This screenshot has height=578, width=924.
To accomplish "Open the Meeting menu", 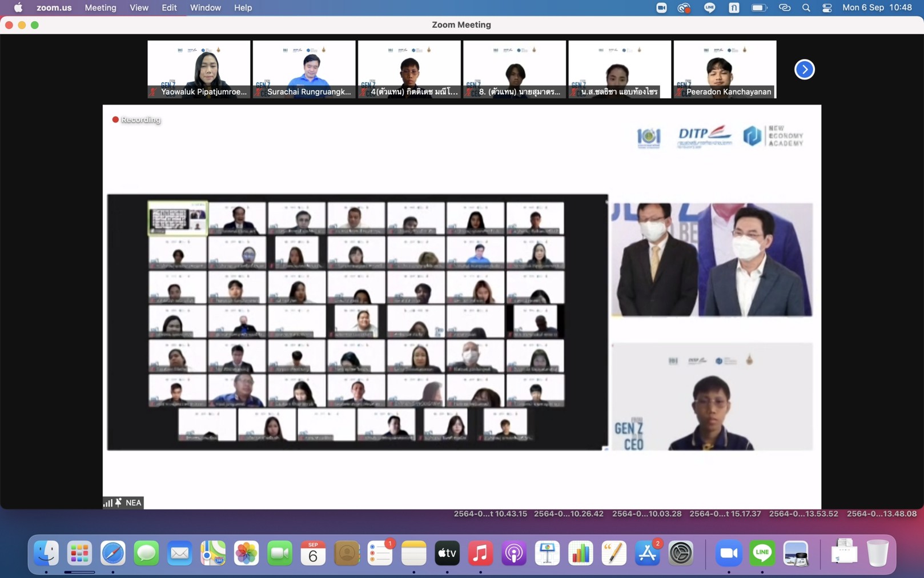I will 101,7.
